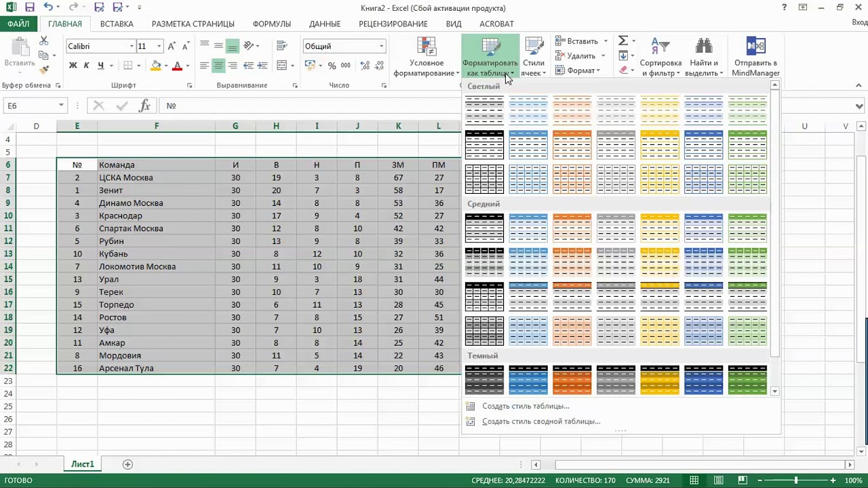Select first black light table style
Viewport: 868px width, 488px height.
[x=484, y=110]
